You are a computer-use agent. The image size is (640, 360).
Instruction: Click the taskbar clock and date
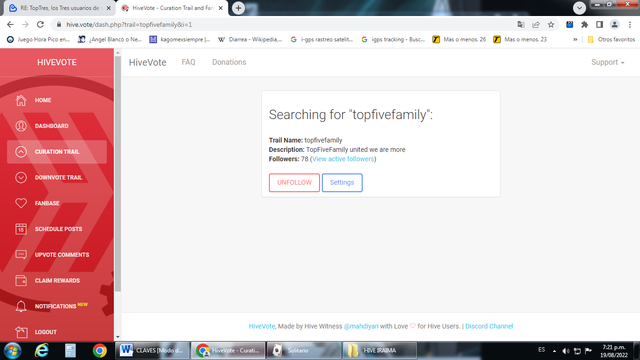tap(614, 351)
